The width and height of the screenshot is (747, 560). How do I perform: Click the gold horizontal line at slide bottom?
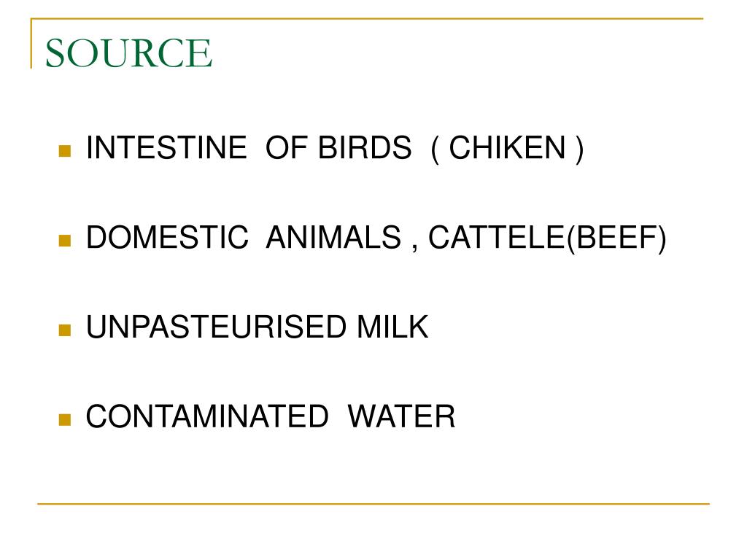coord(373,503)
